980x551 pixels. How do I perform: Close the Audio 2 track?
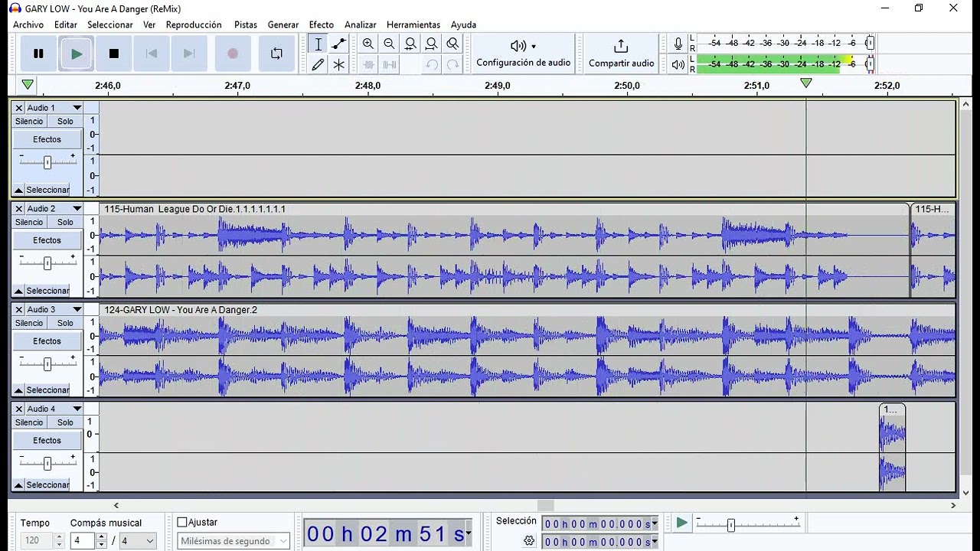pyautogui.click(x=19, y=209)
